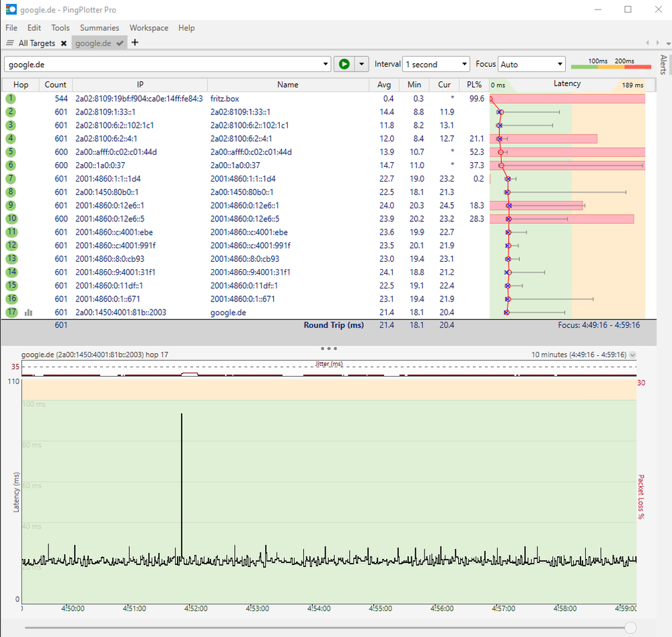The image size is (672, 637).
Task: Click the hop 10 number badge
Action: click(x=11, y=219)
